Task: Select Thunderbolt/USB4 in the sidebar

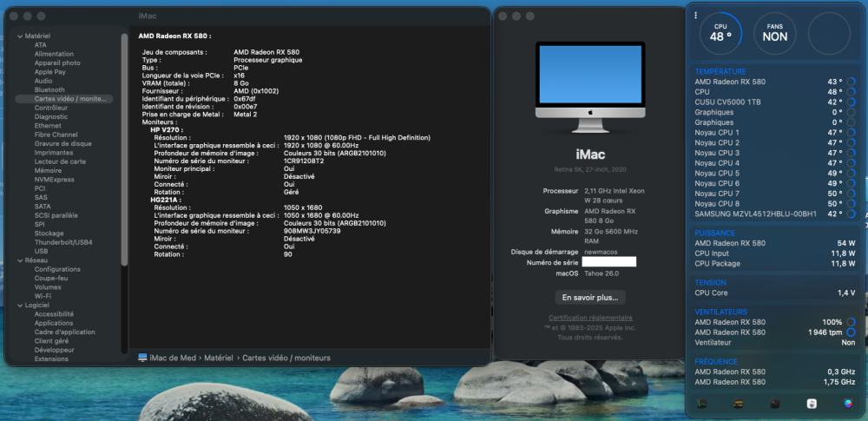Action: [x=64, y=242]
